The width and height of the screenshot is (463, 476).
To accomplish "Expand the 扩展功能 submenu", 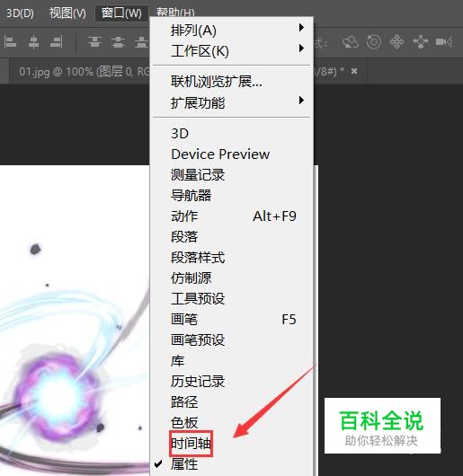I will click(x=233, y=102).
